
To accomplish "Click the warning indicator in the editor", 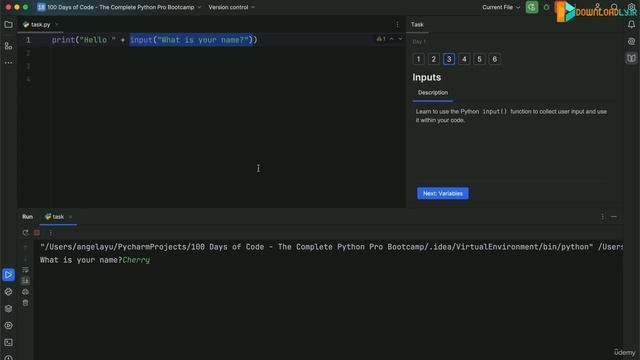I will [x=380, y=39].
